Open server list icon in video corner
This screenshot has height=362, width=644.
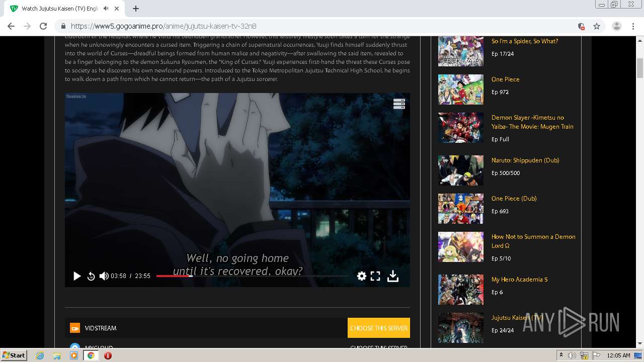[399, 104]
